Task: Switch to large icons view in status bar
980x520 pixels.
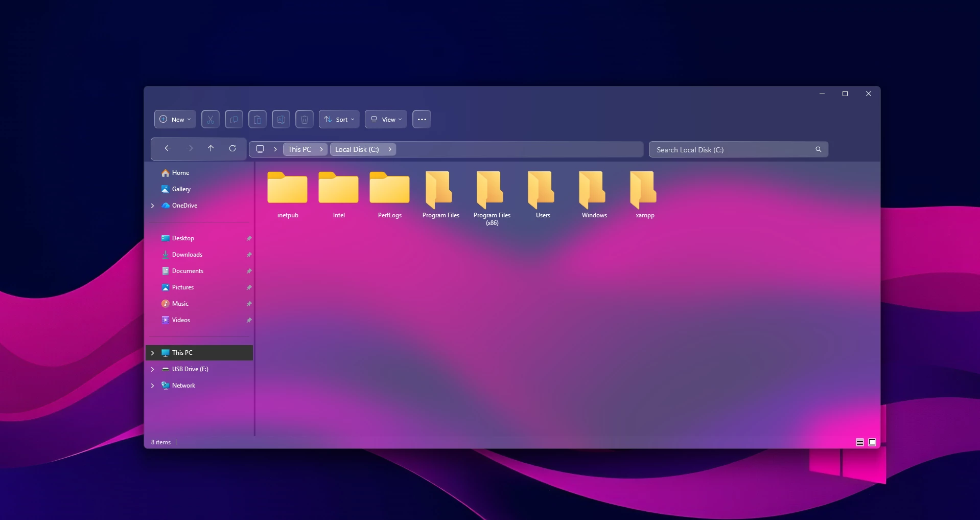Action: pos(872,442)
